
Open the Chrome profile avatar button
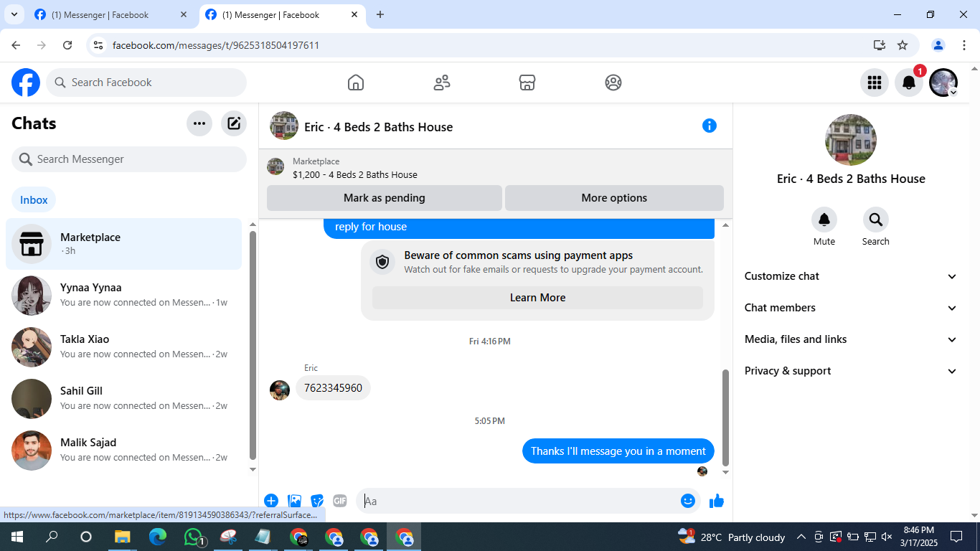[x=938, y=45]
